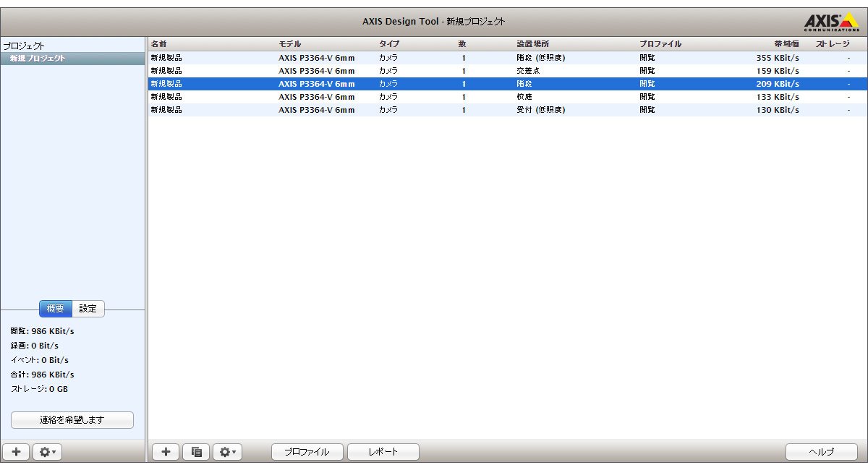Click the プロファイル button

click(x=307, y=452)
